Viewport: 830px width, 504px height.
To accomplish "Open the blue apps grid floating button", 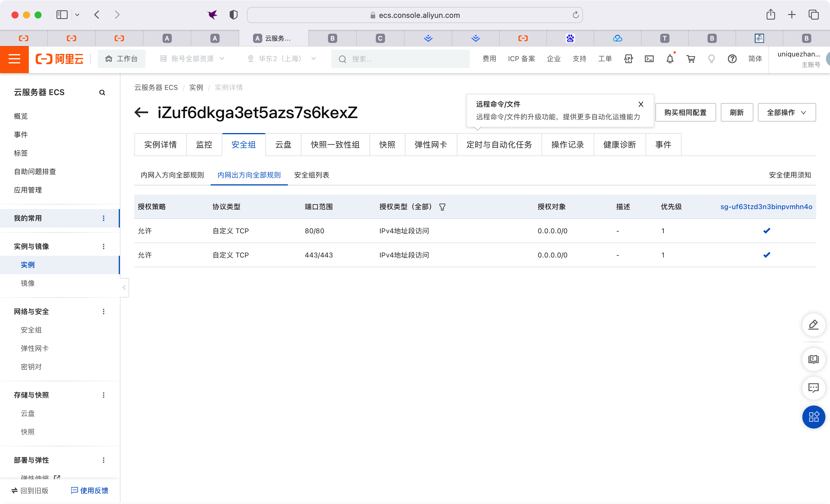I will (x=813, y=417).
